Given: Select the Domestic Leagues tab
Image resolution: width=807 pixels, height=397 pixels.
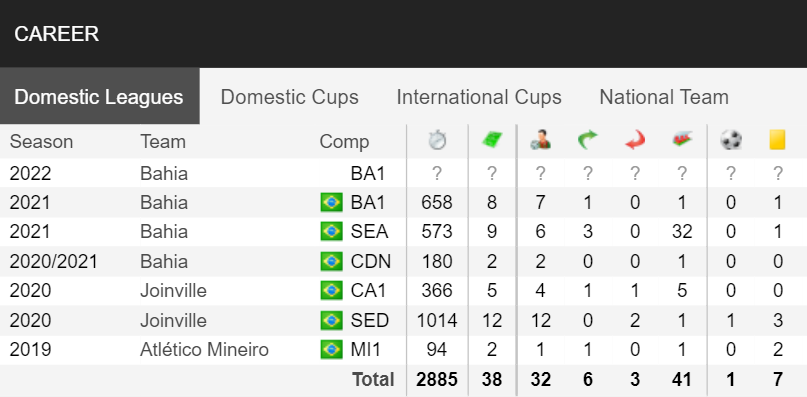Looking at the screenshot, I should pyautogui.click(x=99, y=96).
